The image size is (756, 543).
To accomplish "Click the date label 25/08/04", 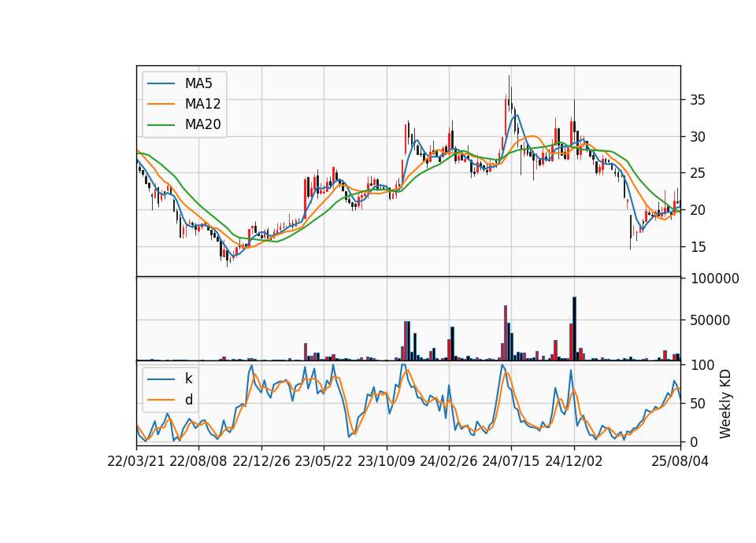I will (680, 461).
